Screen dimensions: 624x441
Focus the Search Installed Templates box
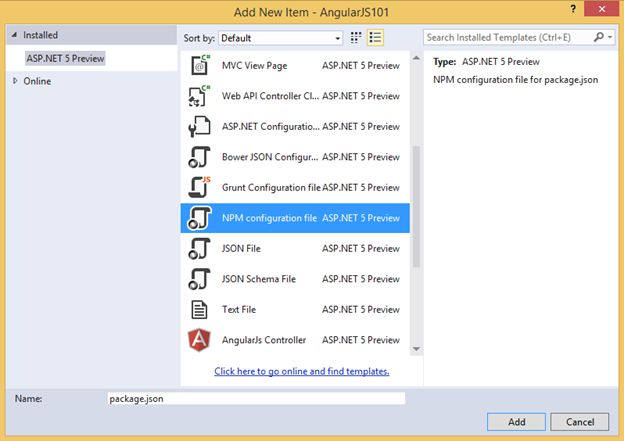508,37
